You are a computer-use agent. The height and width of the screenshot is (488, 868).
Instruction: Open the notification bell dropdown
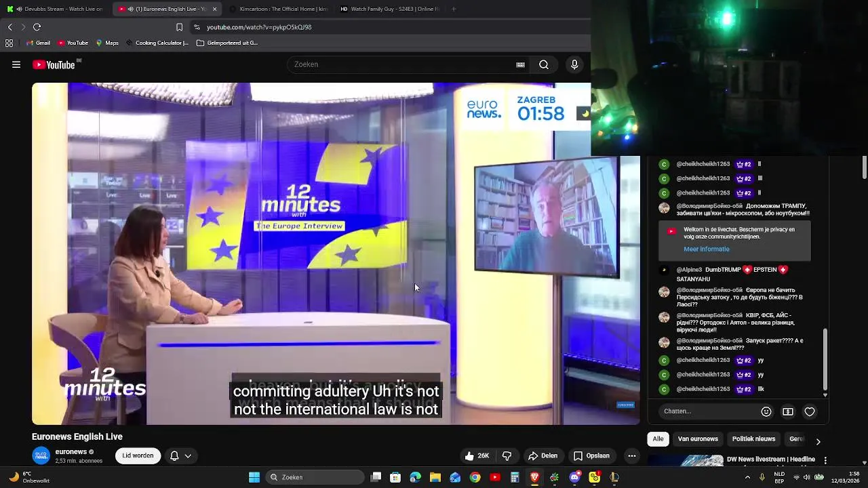pyautogui.click(x=180, y=455)
